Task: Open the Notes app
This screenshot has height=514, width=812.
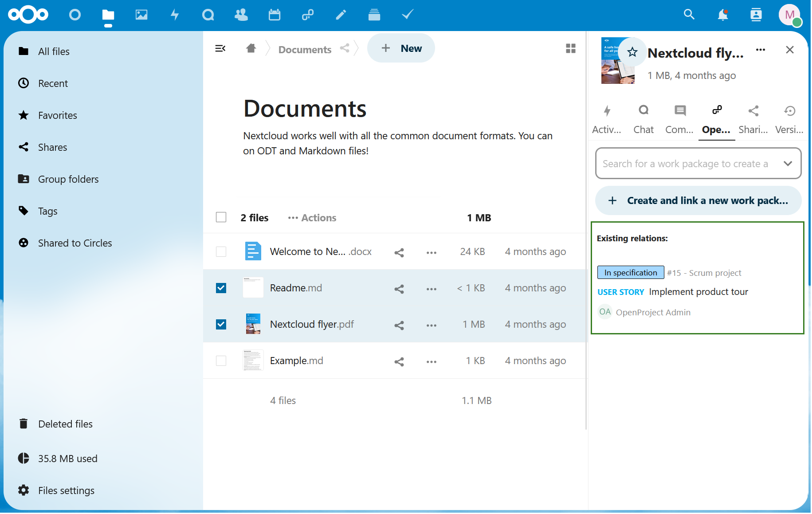Action: (341, 15)
